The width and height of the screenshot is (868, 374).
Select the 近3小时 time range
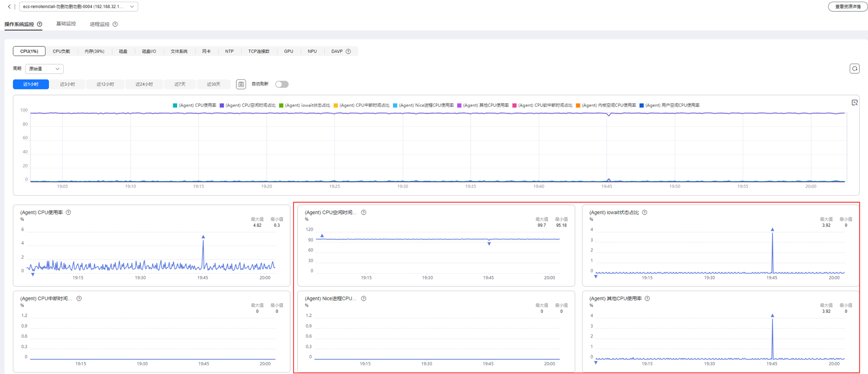coord(67,84)
